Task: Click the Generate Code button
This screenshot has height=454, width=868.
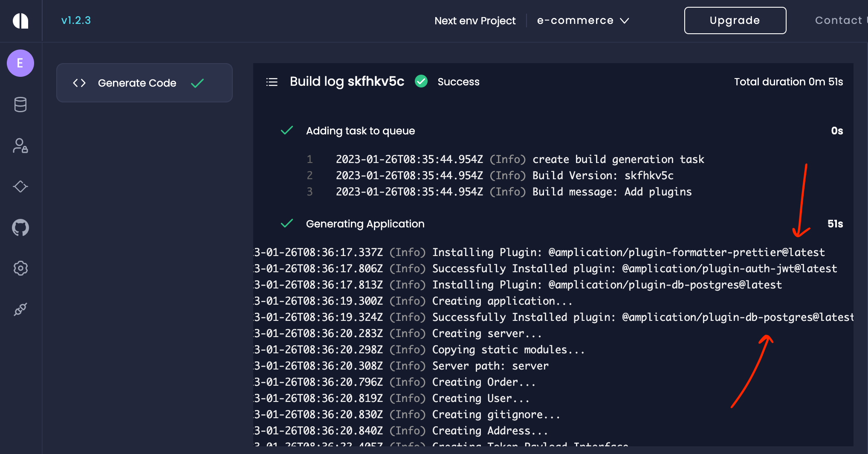Action: tap(137, 83)
